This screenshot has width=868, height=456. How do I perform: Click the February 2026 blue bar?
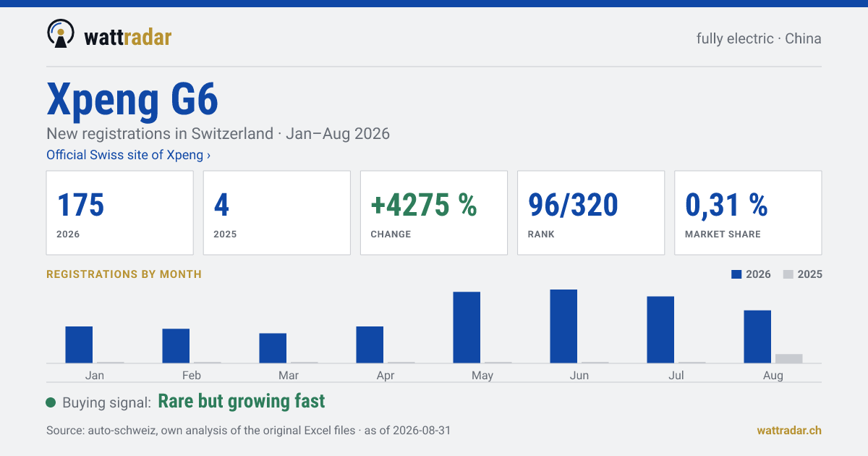pos(176,346)
